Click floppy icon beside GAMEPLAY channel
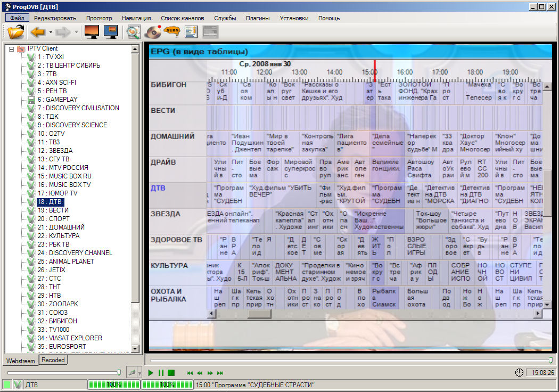This screenshot has height=392, width=559. coord(31,100)
